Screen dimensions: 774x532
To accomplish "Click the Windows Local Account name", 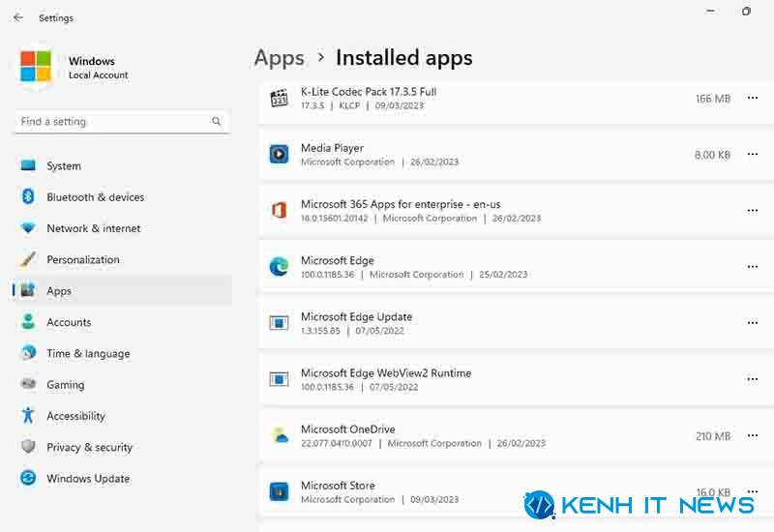I will (x=99, y=68).
